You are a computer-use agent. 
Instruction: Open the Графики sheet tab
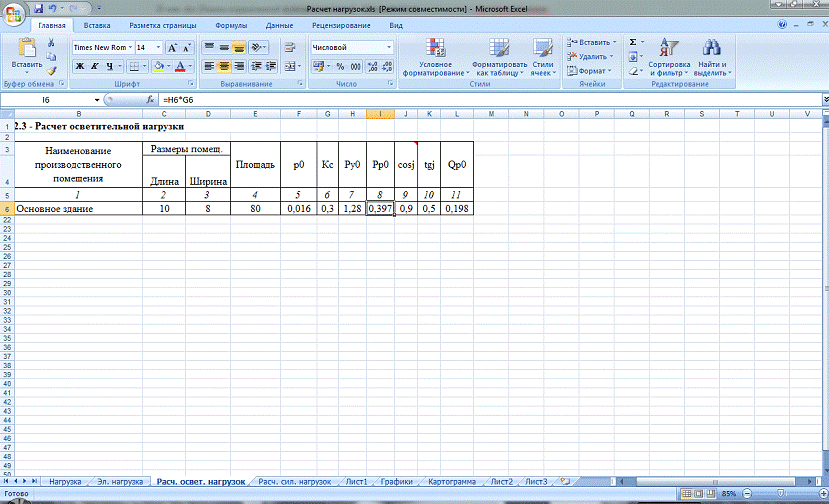[x=396, y=481]
